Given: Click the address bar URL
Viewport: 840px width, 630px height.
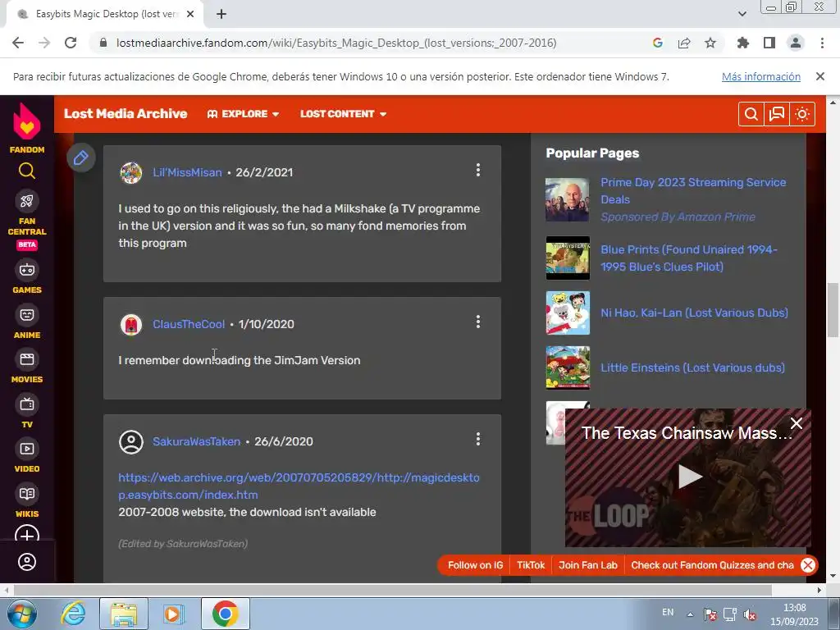Looking at the screenshot, I should click(x=336, y=43).
